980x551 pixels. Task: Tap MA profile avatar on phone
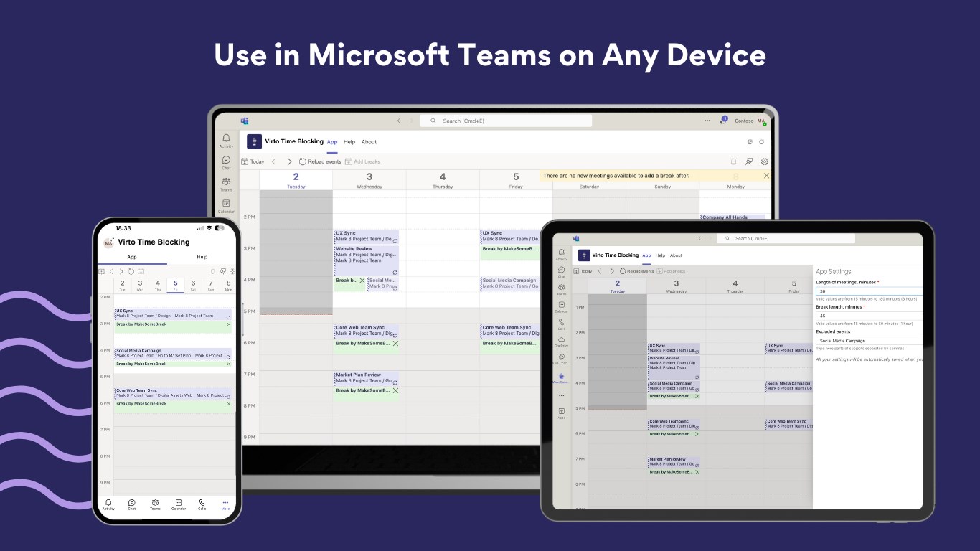pos(108,243)
